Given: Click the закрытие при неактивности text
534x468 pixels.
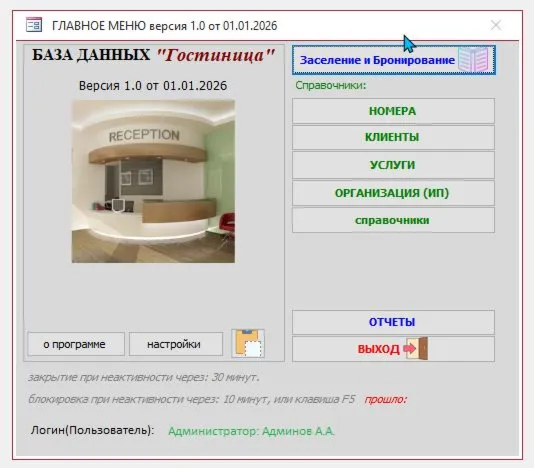Looking at the screenshot, I should [144, 377].
